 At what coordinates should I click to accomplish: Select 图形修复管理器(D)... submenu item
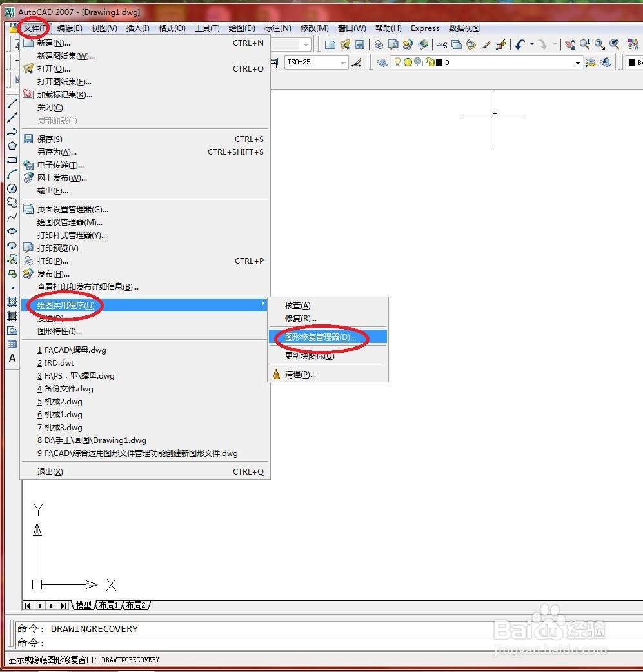point(328,337)
